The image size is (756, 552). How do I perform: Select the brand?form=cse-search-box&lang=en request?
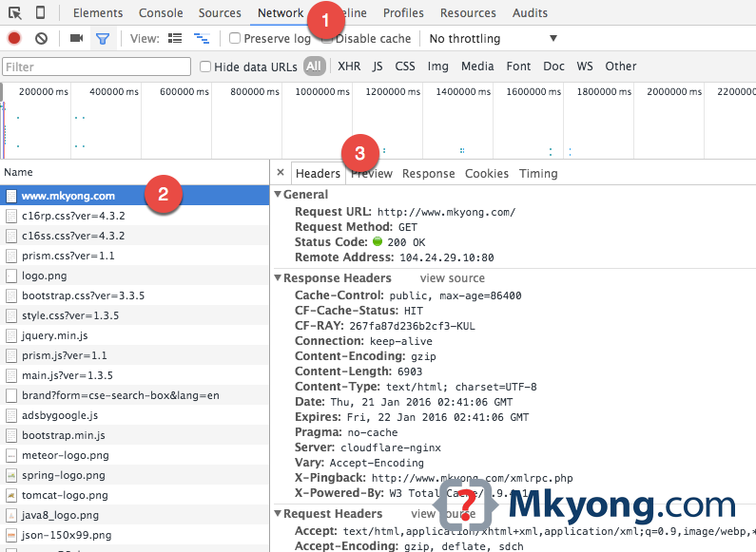(x=134, y=395)
